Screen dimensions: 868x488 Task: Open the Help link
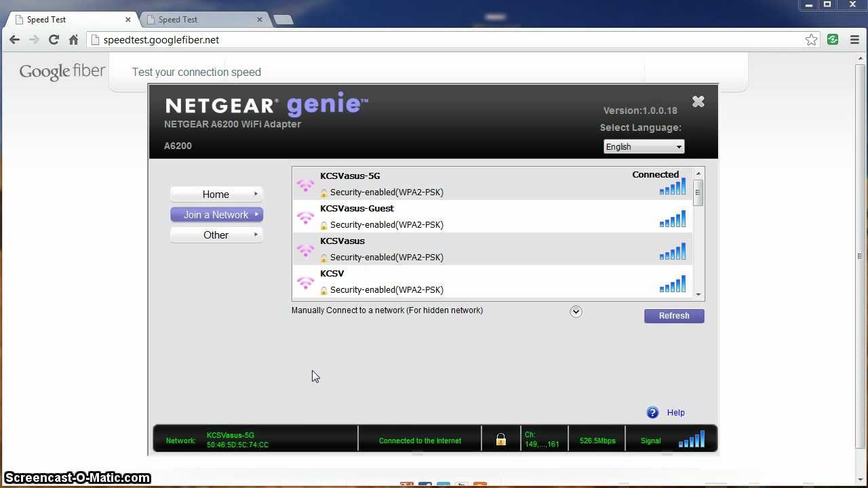pos(675,412)
